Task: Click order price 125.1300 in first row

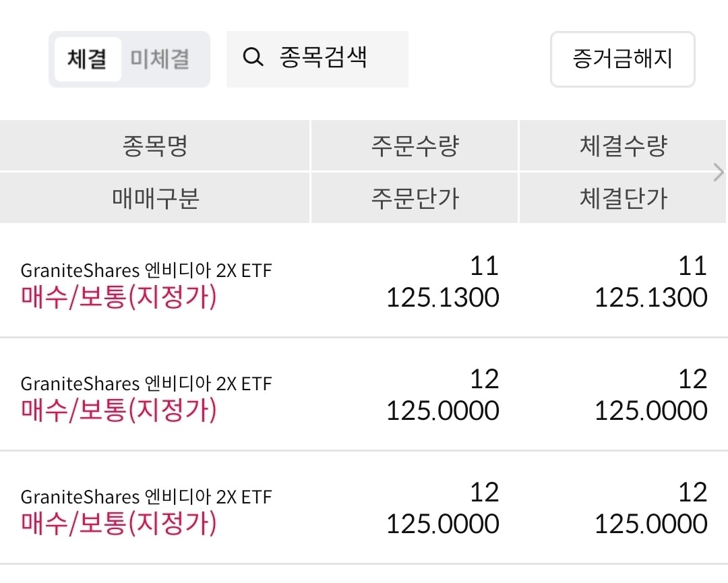Action: [443, 297]
